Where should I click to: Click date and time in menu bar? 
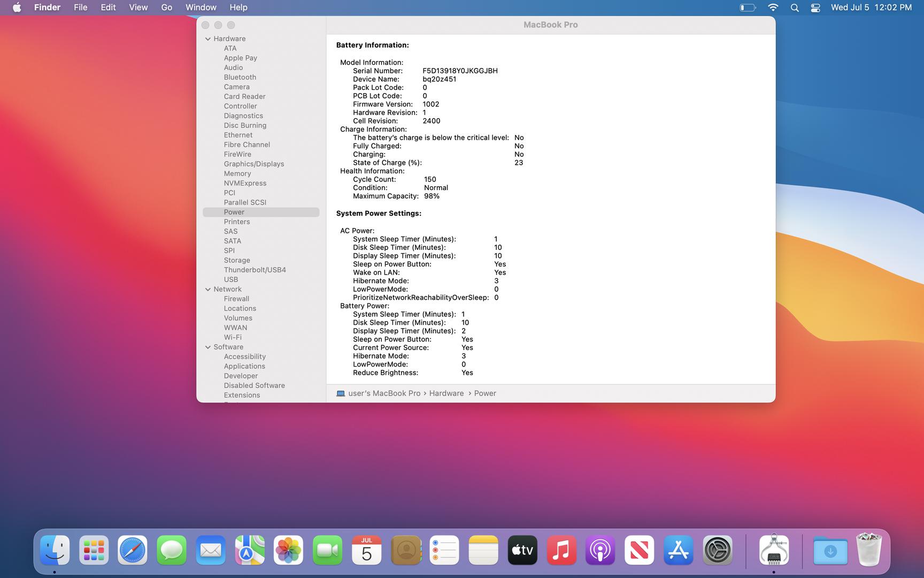[871, 7]
